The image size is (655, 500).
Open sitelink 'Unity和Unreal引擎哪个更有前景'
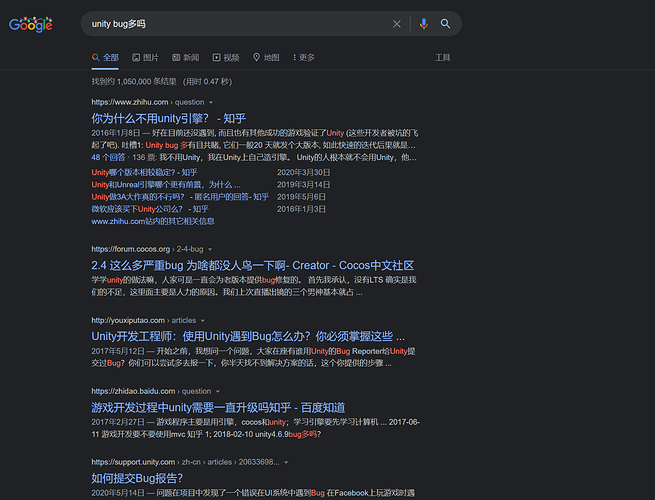(166, 185)
